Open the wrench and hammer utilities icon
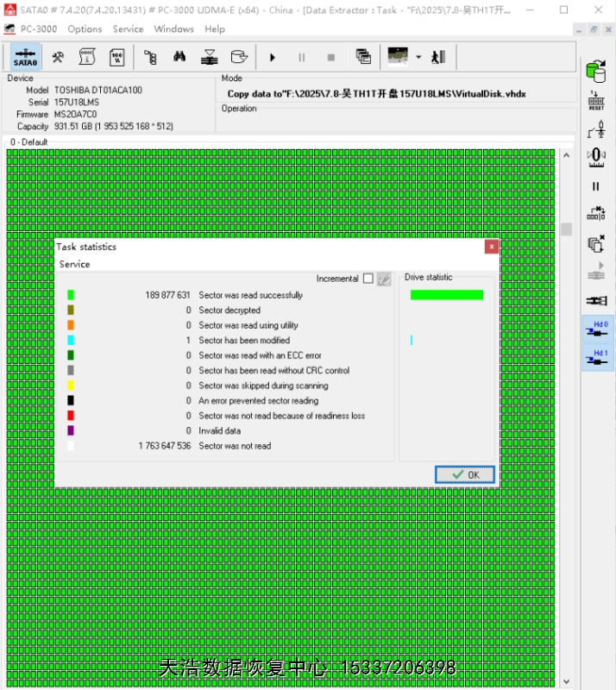Screen dimensions: 616x690 (58, 58)
